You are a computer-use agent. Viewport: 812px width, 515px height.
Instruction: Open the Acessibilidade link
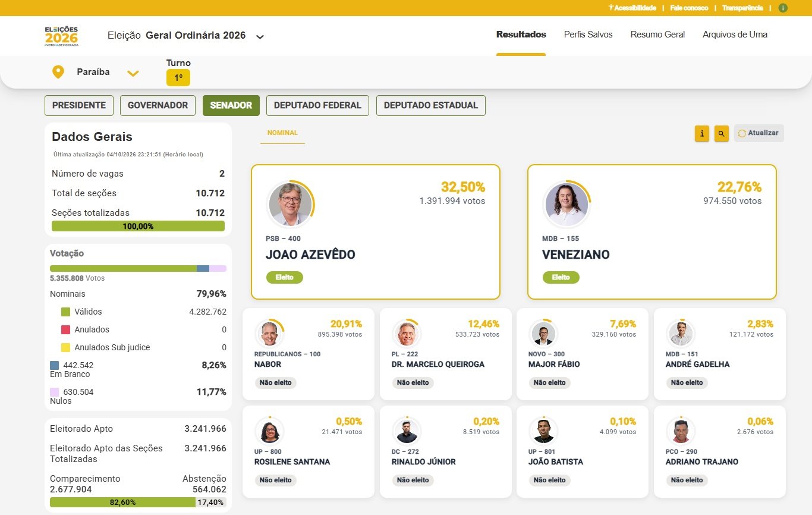[x=632, y=8]
